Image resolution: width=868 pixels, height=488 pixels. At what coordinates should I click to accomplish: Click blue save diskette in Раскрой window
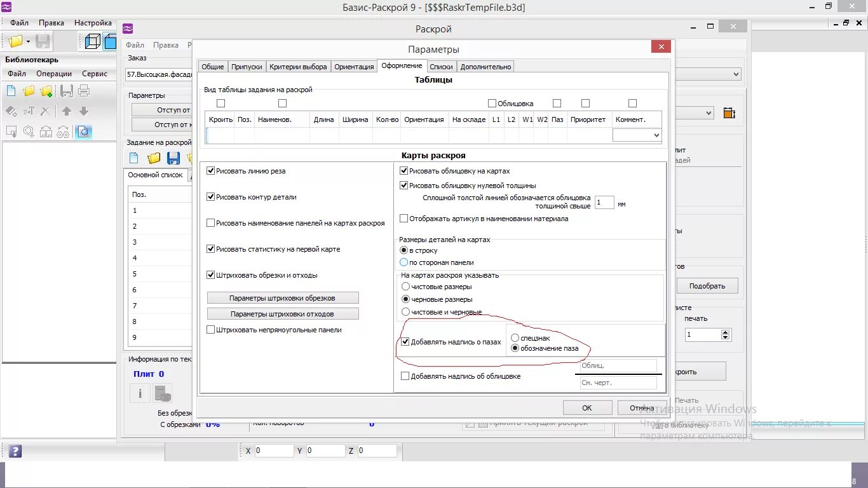(173, 158)
